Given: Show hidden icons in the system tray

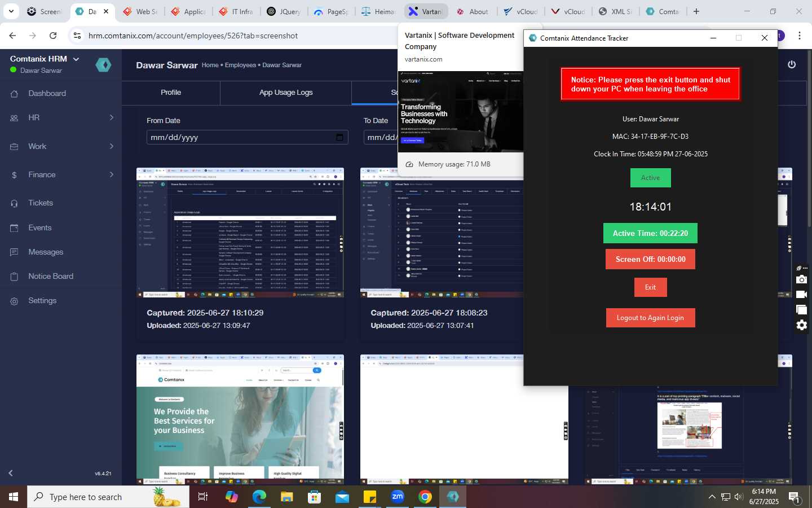Looking at the screenshot, I should pyautogui.click(x=712, y=497).
